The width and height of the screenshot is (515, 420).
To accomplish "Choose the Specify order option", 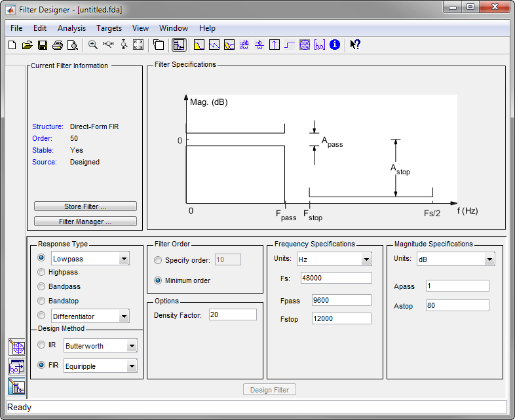I will pyautogui.click(x=158, y=260).
